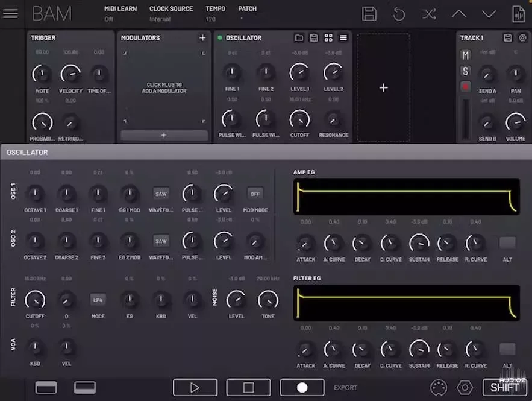Select the next patch with the down chevron

point(489,14)
